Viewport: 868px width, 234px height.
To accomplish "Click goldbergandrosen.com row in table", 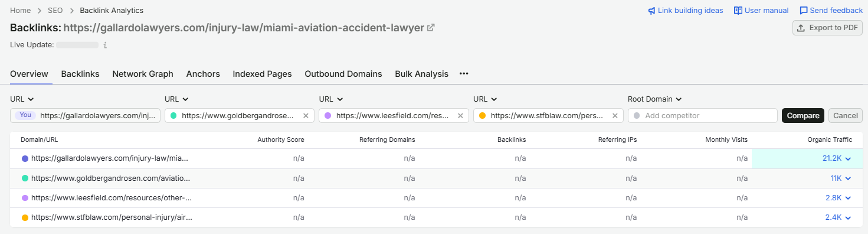I will pyautogui.click(x=436, y=178).
